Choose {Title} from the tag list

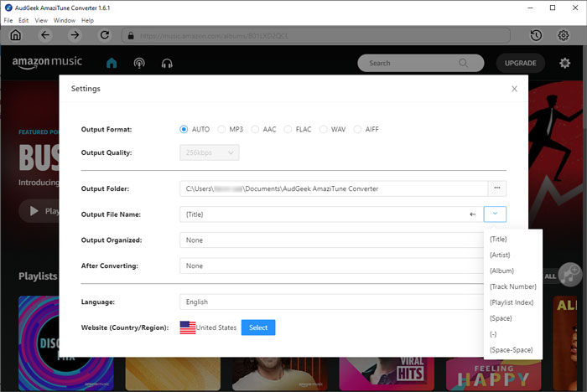(513, 239)
